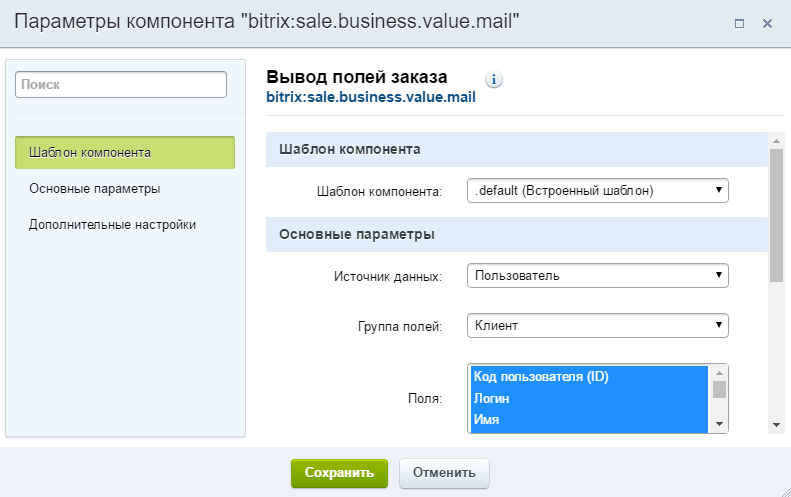The height and width of the screenshot is (497, 791).
Task: Focus the "Поиск" search field
Action: pyautogui.click(x=121, y=86)
